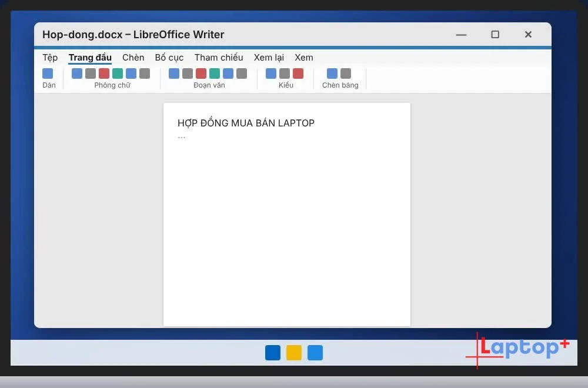This screenshot has width=588, height=388.
Task: Click the red icon in Đoạn văn group
Action: (201, 73)
